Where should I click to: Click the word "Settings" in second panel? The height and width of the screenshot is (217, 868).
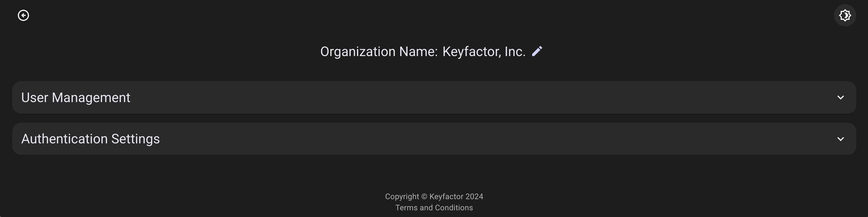[135, 139]
